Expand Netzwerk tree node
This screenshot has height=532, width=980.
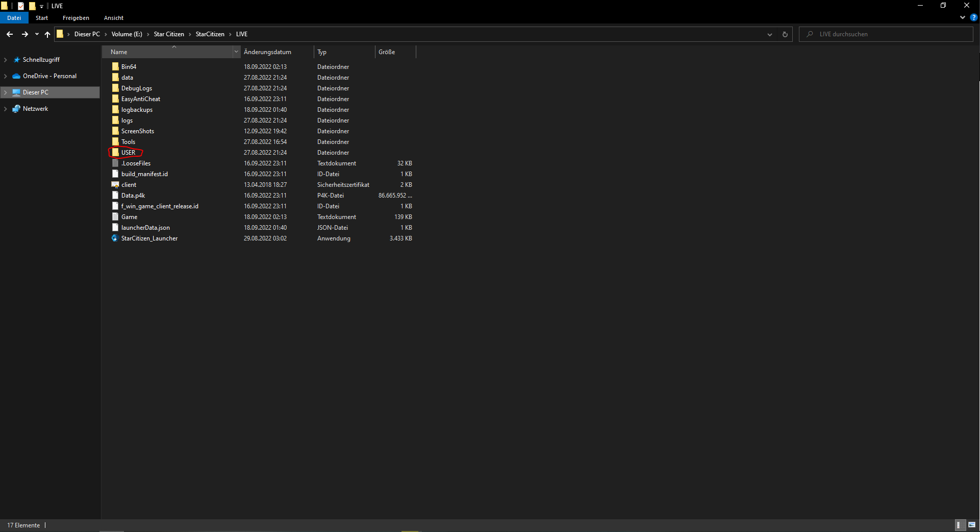[6, 109]
